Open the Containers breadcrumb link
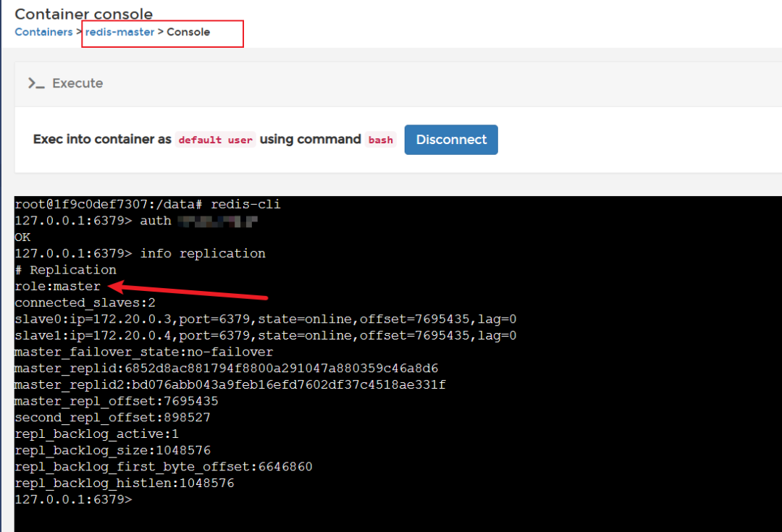Viewport: 782px width, 532px height. coord(44,32)
